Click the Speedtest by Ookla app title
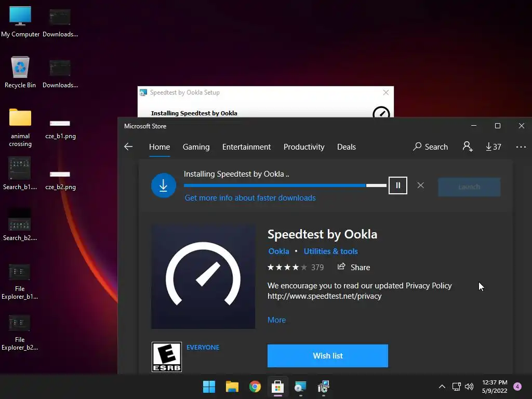This screenshot has height=399, width=532. click(322, 234)
